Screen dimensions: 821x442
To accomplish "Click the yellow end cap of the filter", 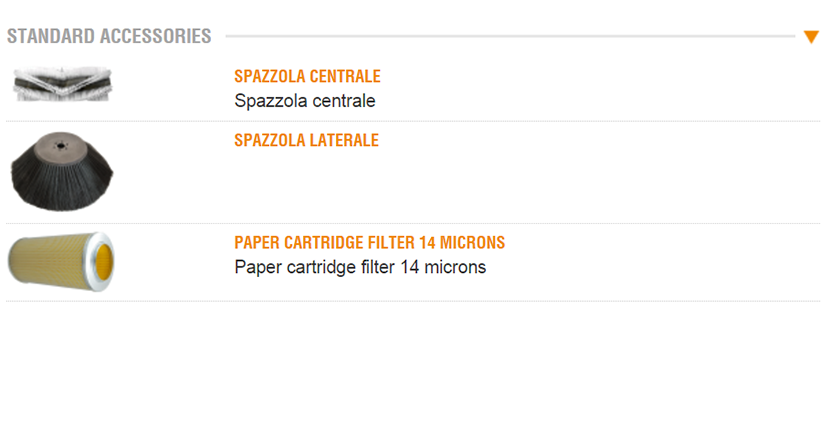I will tap(102, 260).
